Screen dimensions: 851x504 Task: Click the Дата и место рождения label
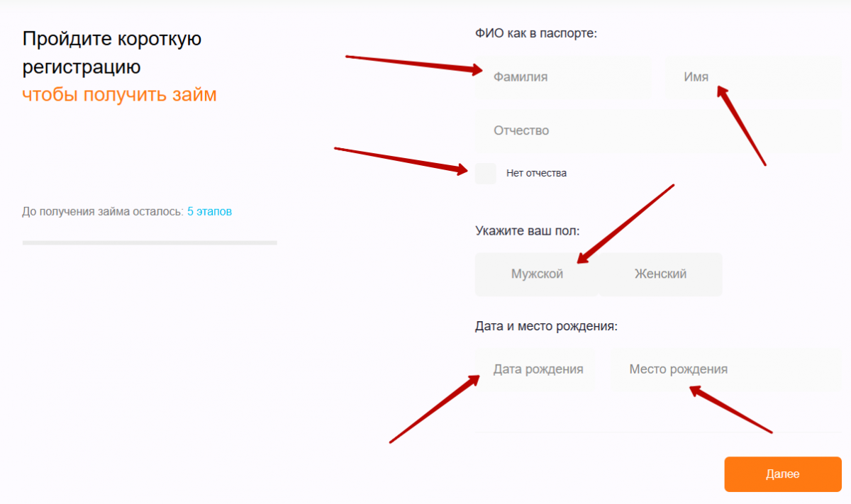coord(546,327)
